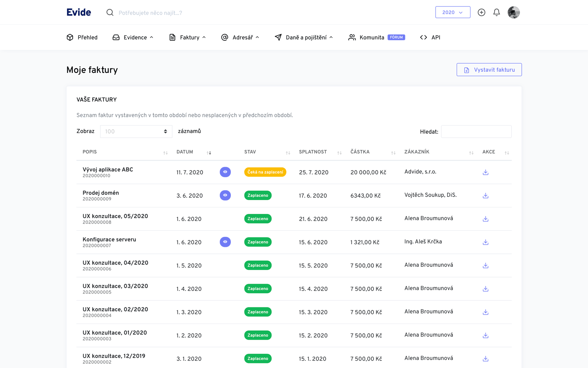
Task: Open the user profile avatar
Action: [513, 12]
